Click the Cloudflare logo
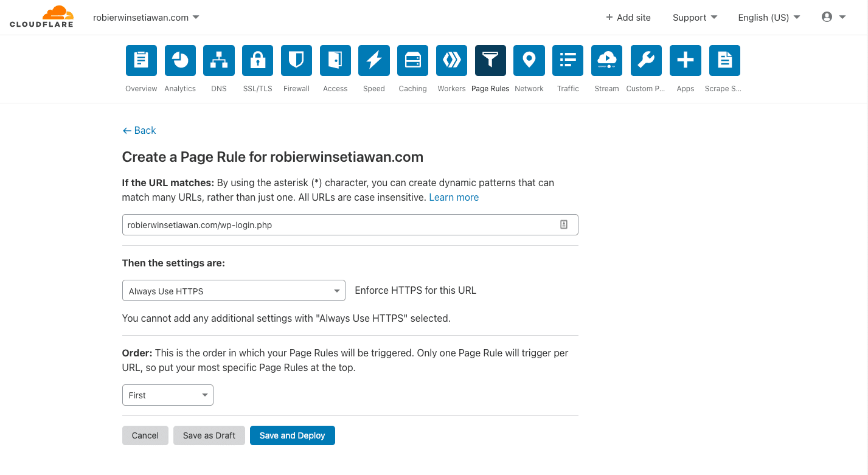Image resolution: width=868 pixels, height=475 pixels. 41,16
